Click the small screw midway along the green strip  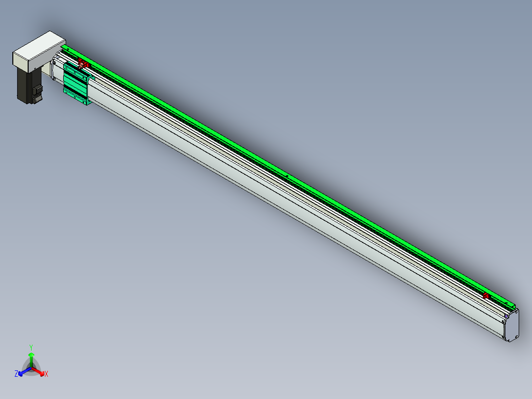pos(287,174)
